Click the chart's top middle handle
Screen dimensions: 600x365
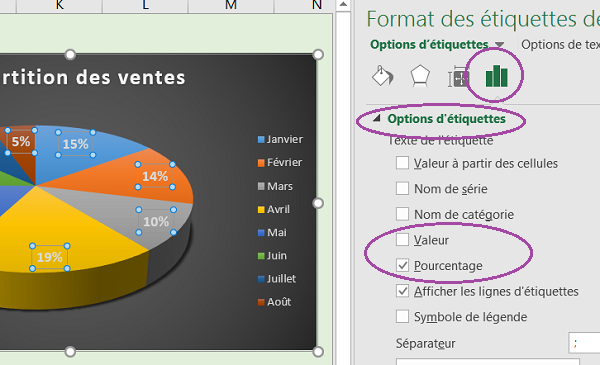tap(70, 55)
